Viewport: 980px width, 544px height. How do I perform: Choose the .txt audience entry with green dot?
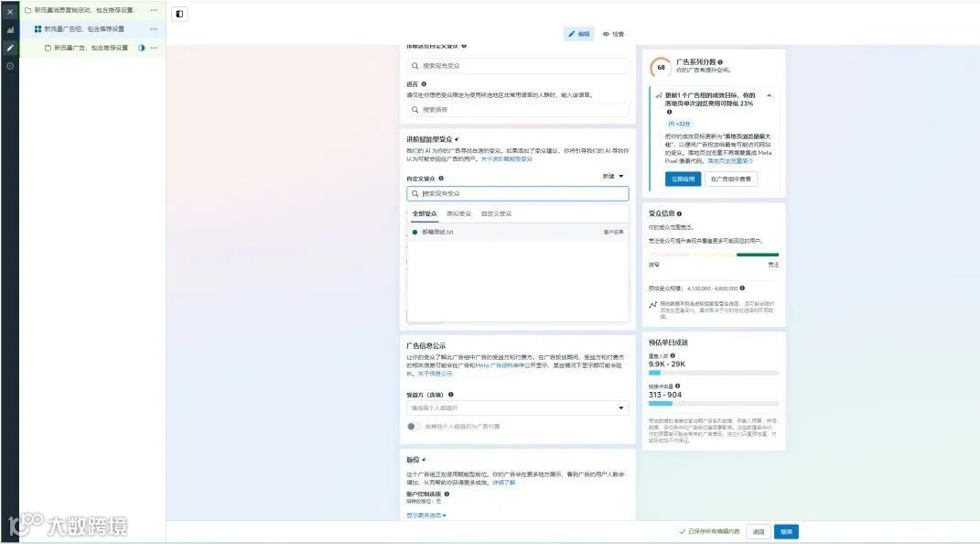518,232
